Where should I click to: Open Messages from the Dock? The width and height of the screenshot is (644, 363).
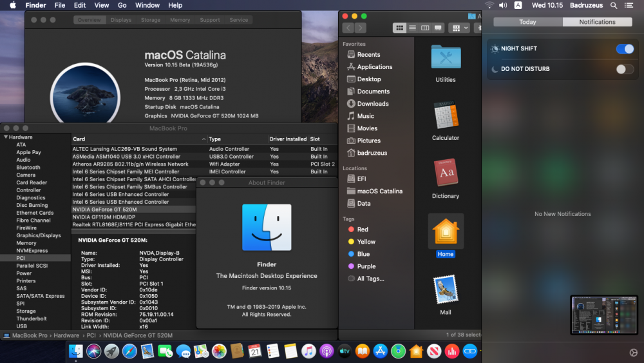tap(183, 351)
